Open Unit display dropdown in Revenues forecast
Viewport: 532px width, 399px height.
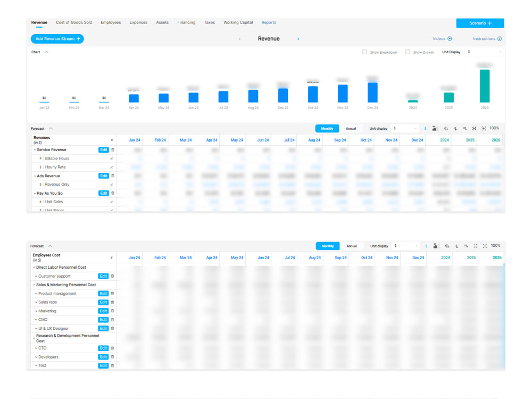(x=405, y=129)
